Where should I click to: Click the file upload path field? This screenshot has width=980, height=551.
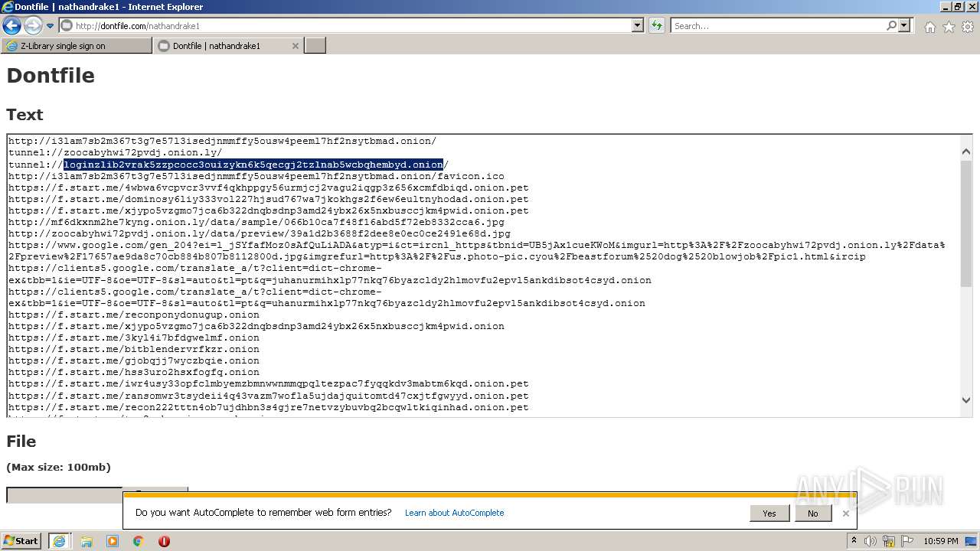(64, 495)
